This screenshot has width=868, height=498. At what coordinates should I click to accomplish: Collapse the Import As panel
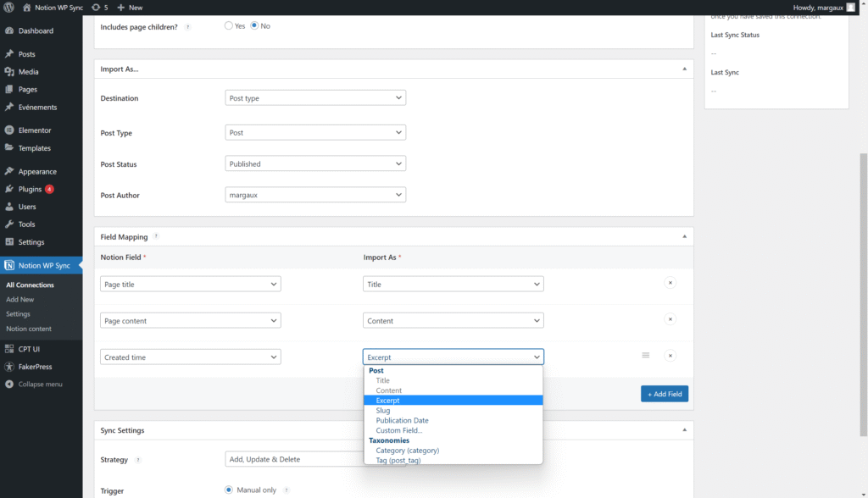(683, 69)
